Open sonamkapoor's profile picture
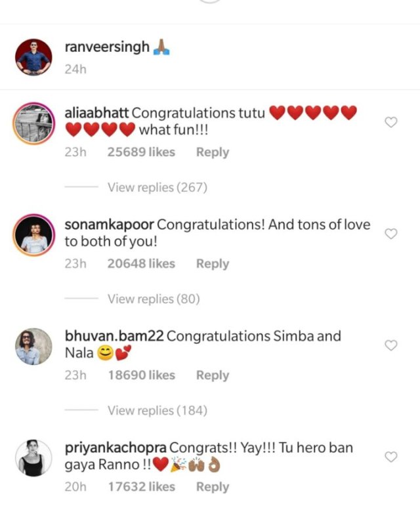Image resolution: width=420 pixels, height=510 pixels. 33,234
